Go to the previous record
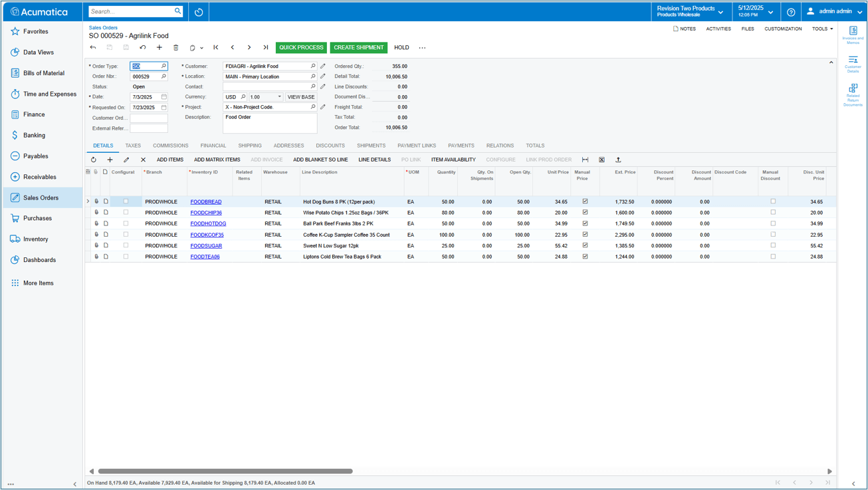The height and width of the screenshot is (490, 868). pos(233,48)
